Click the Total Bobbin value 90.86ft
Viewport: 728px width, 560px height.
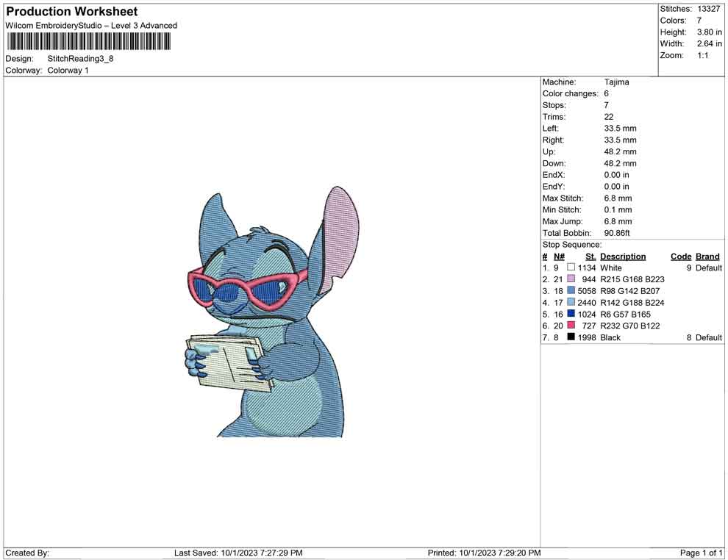click(x=617, y=233)
